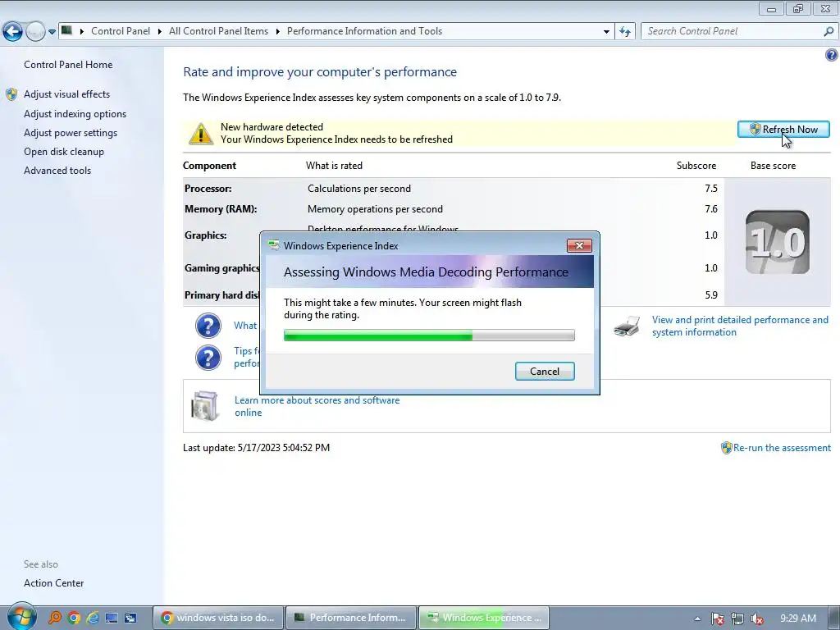
Task: Click the hard disk subscore 5.9
Action: click(x=711, y=295)
